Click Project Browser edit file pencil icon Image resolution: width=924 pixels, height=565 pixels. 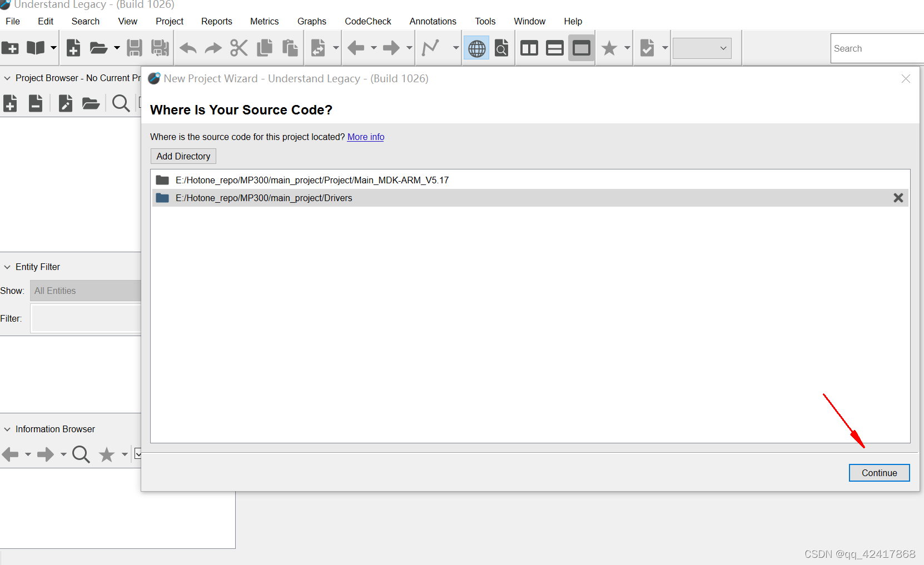66,103
